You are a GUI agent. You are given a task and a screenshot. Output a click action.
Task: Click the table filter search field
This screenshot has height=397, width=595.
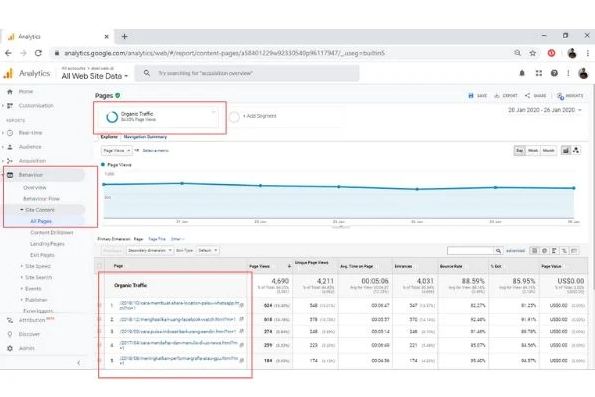pyautogui.click(x=471, y=251)
